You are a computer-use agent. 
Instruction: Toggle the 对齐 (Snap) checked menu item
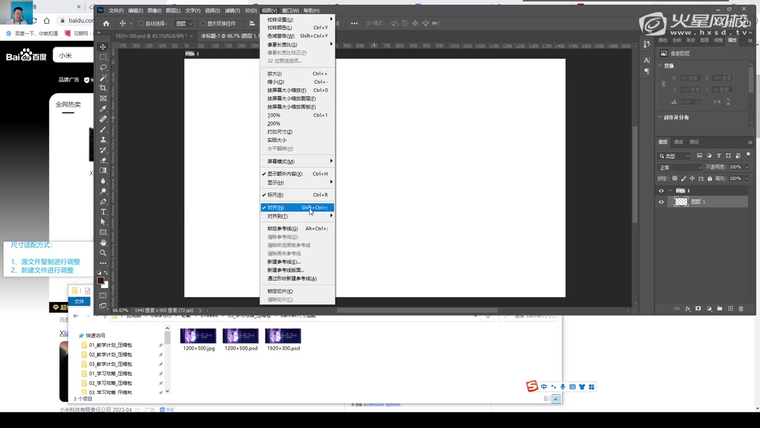click(x=275, y=208)
